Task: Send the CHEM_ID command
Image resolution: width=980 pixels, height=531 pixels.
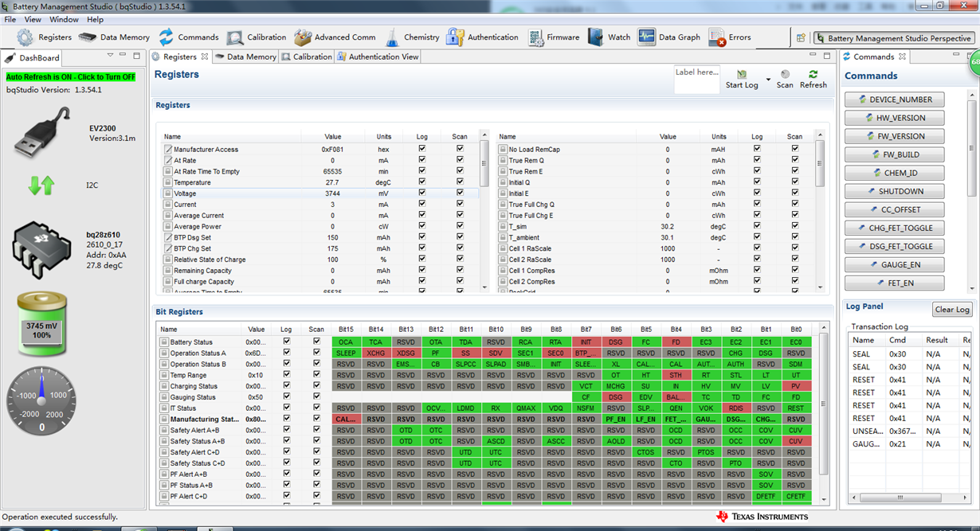Action: pyautogui.click(x=895, y=173)
